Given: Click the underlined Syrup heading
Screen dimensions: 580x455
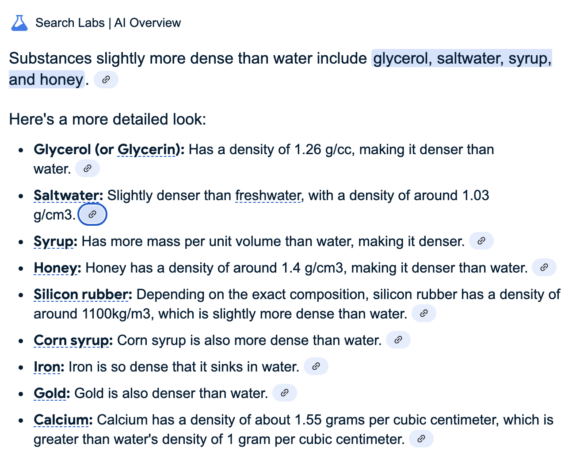Looking at the screenshot, I should click(55, 242).
